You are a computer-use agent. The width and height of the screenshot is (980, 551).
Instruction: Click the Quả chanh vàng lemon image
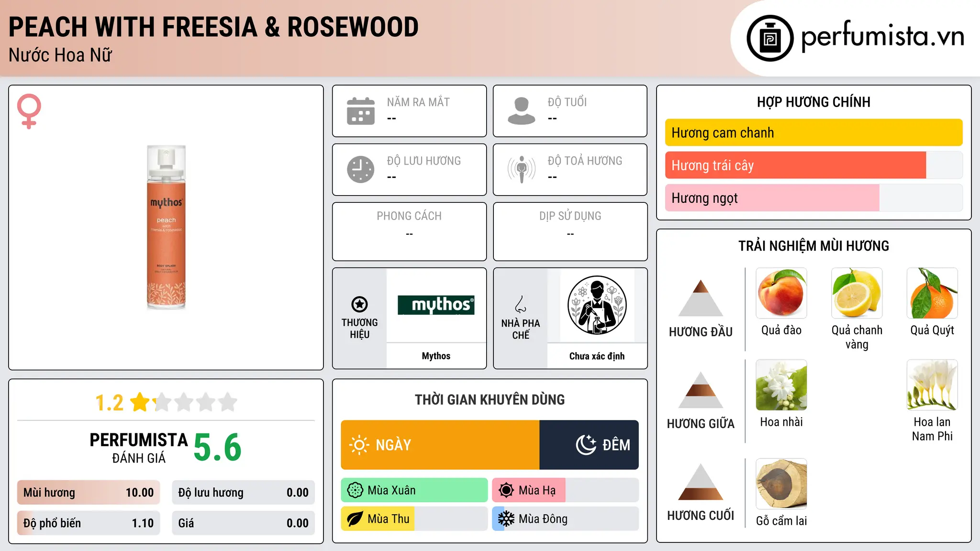857,293
